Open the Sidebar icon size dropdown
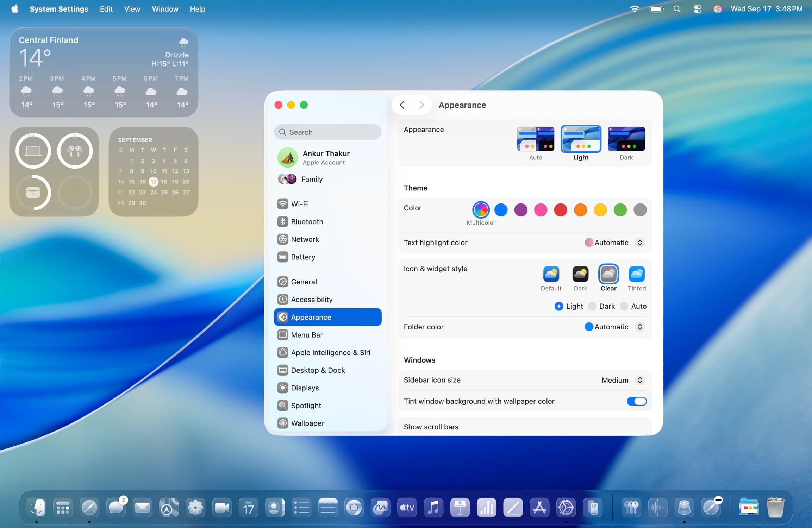812x528 pixels. (639, 380)
